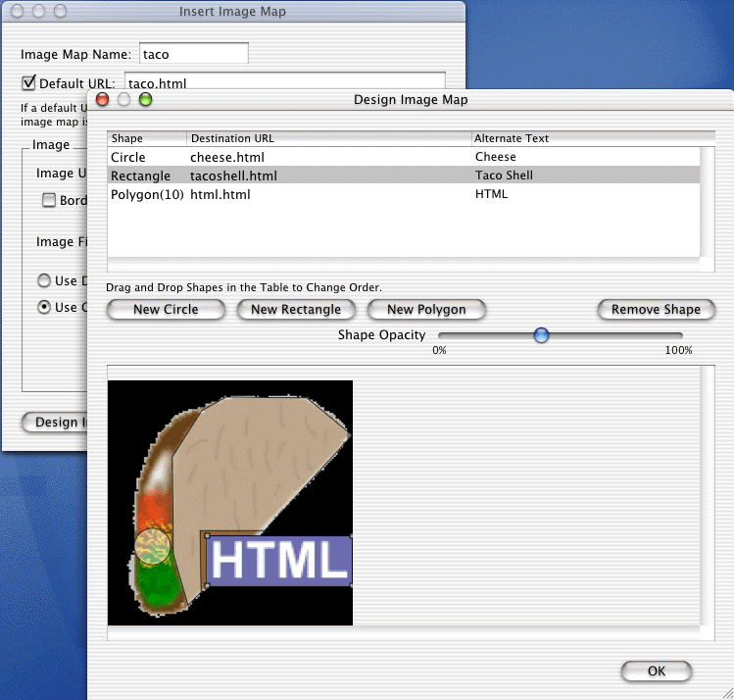Click the Insert Image Map title bar

233,11
